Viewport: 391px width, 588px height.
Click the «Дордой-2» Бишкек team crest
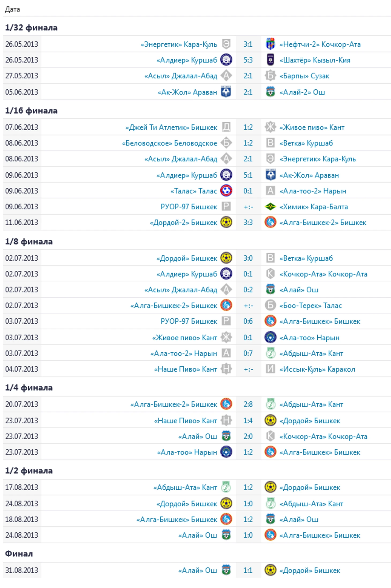(x=226, y=223)
